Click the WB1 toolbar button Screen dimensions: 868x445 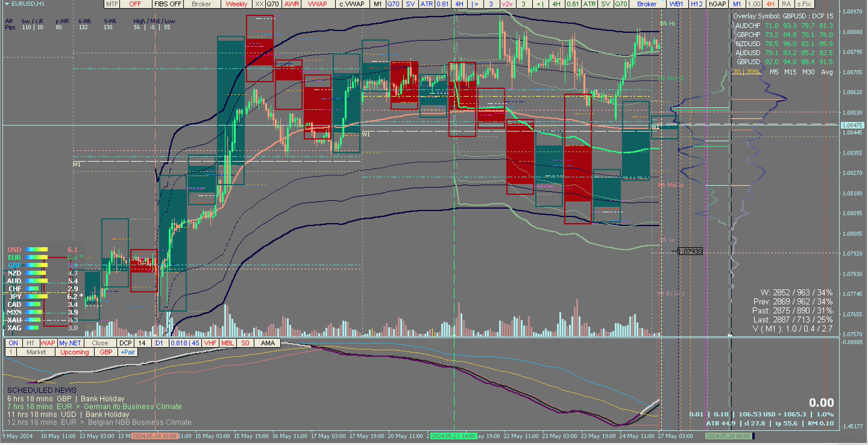(x=676, y=4)
